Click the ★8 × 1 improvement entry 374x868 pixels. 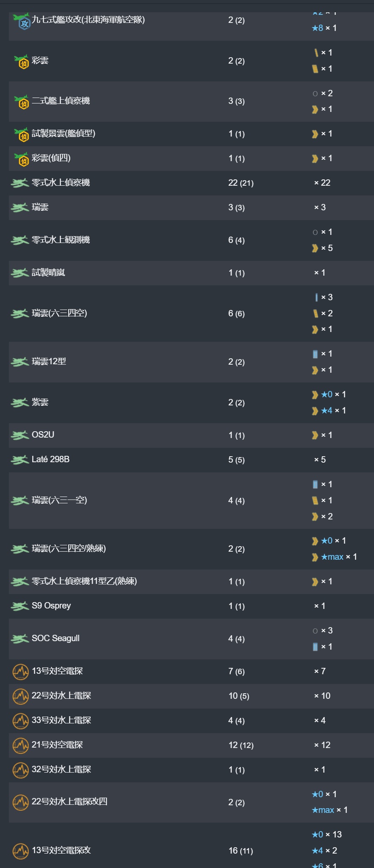point(324,28)
